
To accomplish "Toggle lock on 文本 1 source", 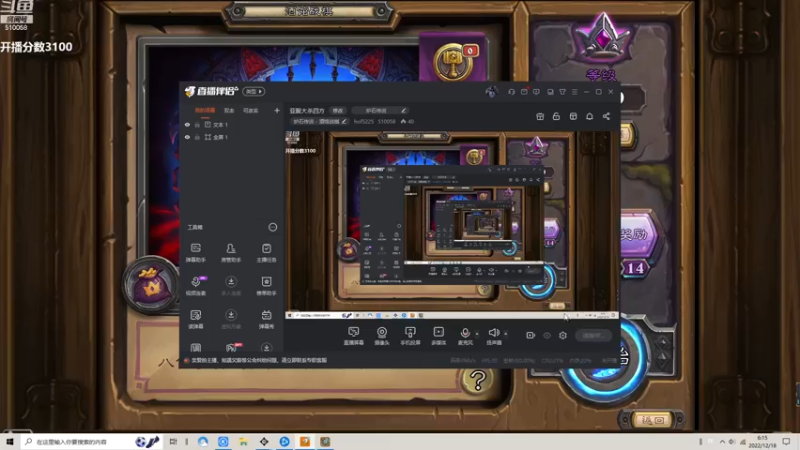I will [x=197, y=124].
